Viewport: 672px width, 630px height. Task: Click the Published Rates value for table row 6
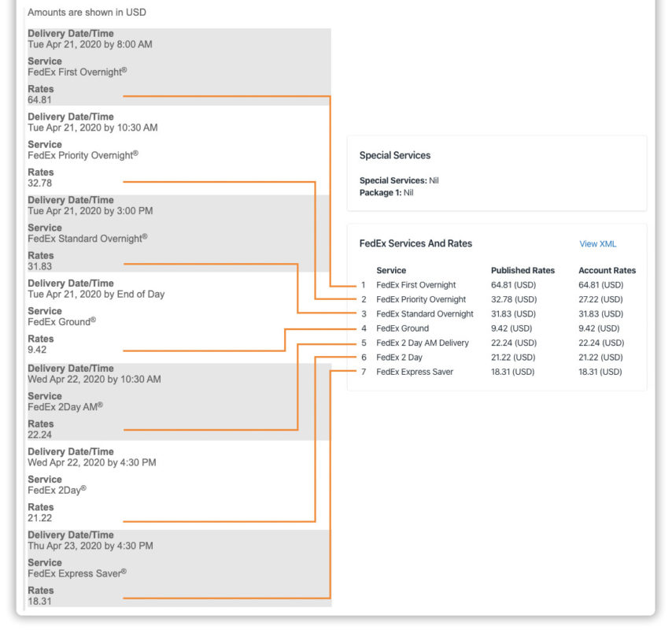click(513, 358)
